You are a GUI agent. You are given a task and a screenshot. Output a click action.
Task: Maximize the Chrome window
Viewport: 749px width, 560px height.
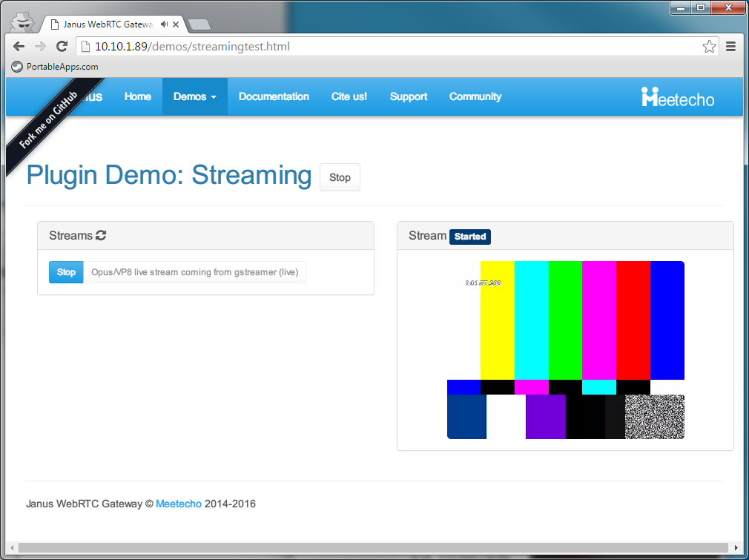[x=701, y=7]
